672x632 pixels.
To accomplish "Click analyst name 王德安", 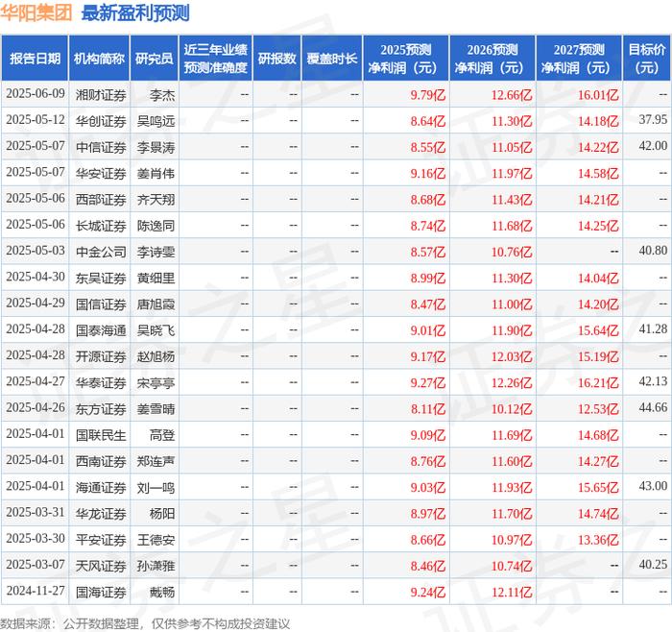I will tap(156, 540).
